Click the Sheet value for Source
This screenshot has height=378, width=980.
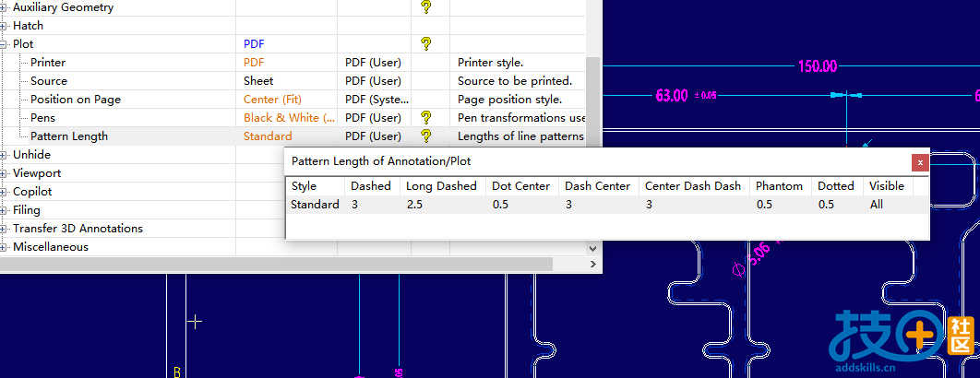(258, 81)
